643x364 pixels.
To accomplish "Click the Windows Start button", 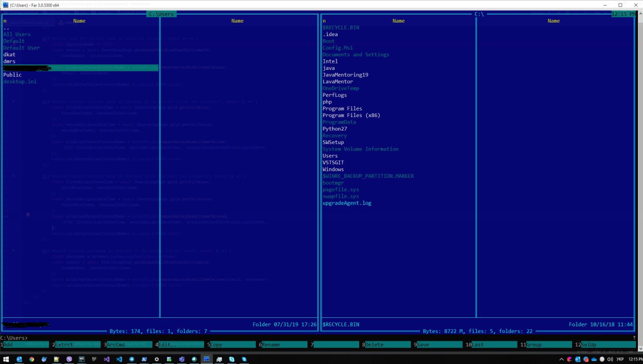I will (x=6, y=359).
